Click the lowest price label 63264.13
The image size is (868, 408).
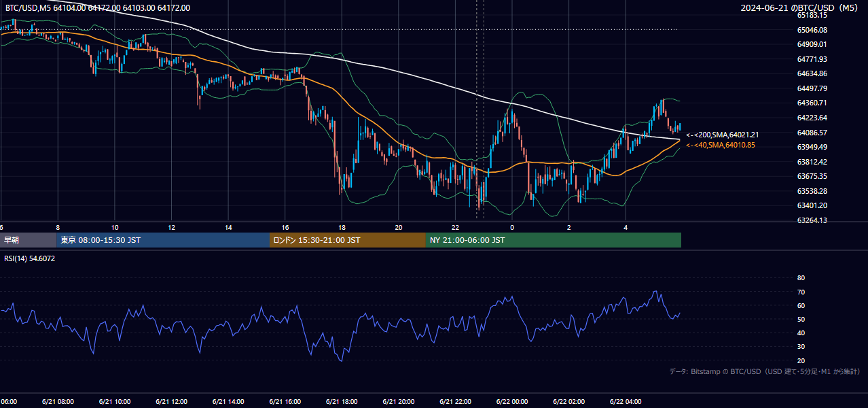click(812, 220)
